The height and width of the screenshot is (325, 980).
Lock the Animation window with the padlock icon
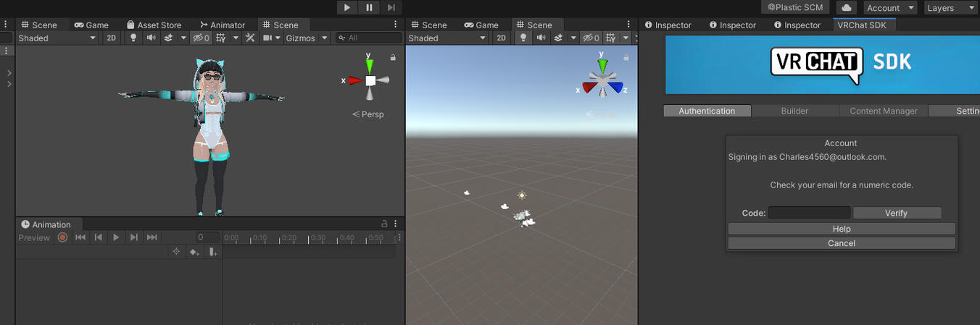point(385,224)
